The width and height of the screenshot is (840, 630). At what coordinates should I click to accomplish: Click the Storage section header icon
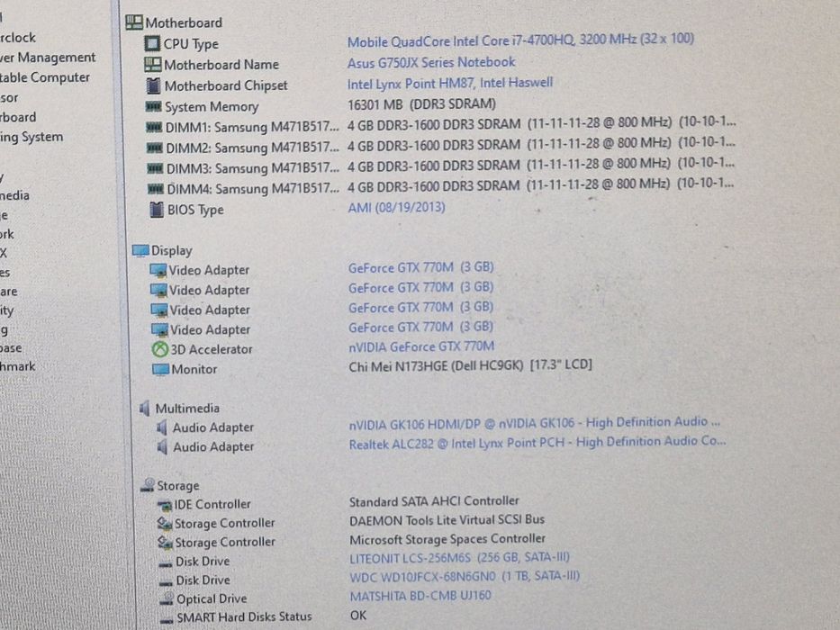point(148,485)
